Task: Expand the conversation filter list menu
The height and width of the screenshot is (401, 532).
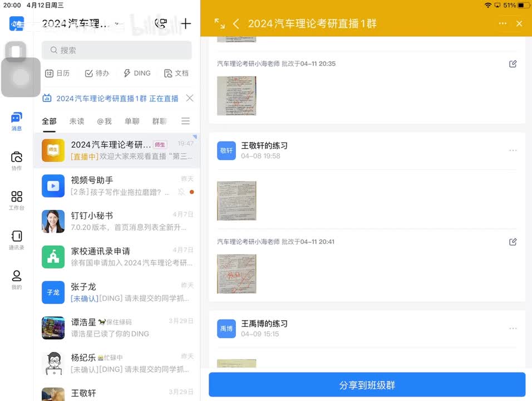Action: tap(186, 121)
